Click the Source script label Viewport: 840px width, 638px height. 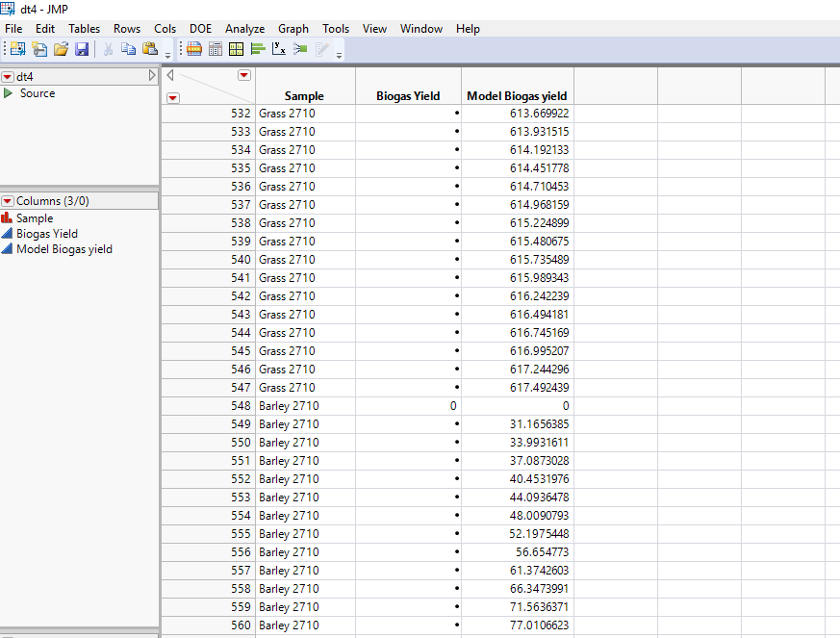tap(38, 93)
